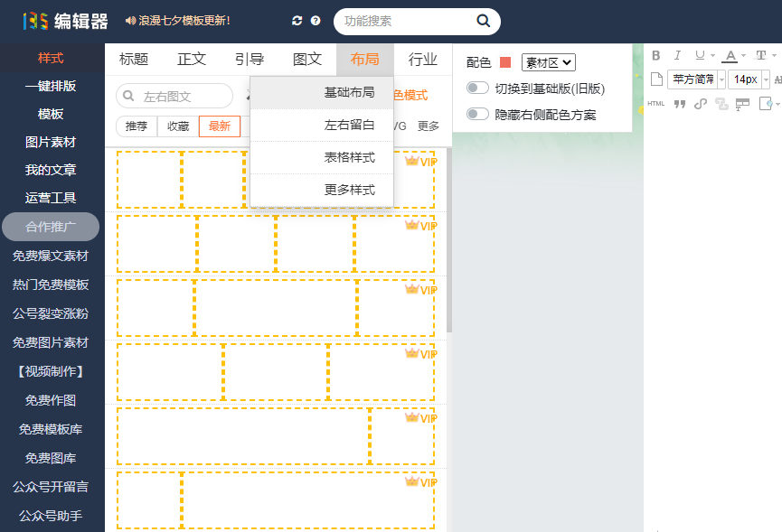
Task: Click the 收藏 filter button
Action: [x=178, y=126]
